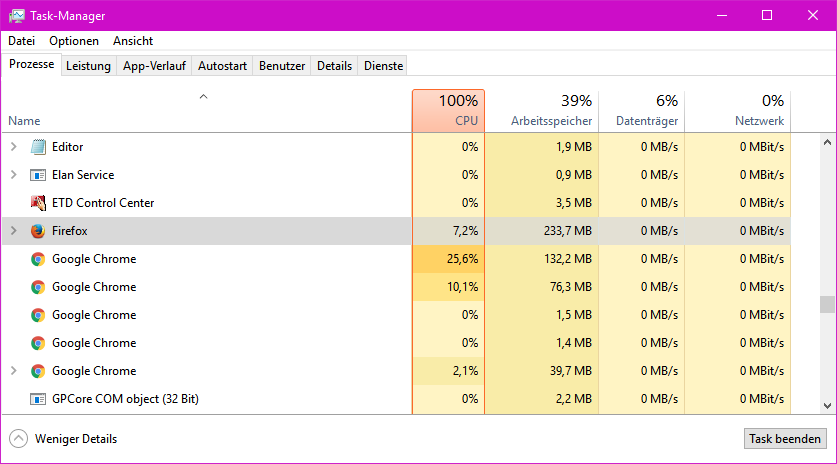Expand the Elan Service process group
Viewport: 837px width, 464px height.
click(x=13, y=175)
